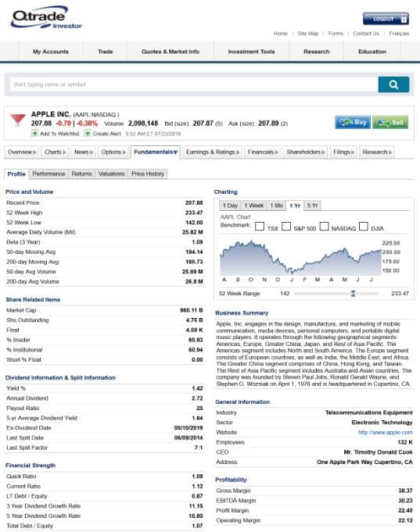
Task: Expand the Overview tab arrow
Action: click(35, 152)
